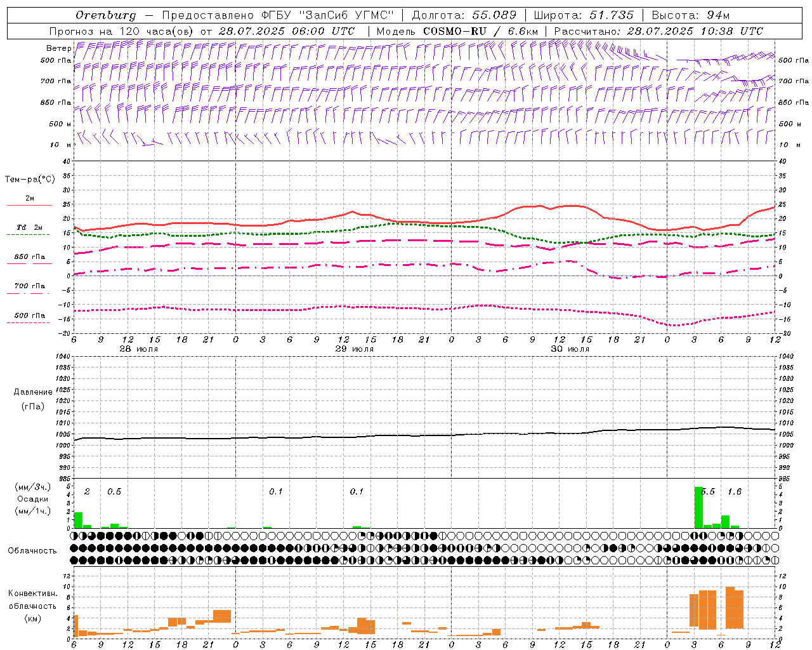Click the Широта: 51.735 value
This screenshot has height=650, width=812.
[584, 15]
